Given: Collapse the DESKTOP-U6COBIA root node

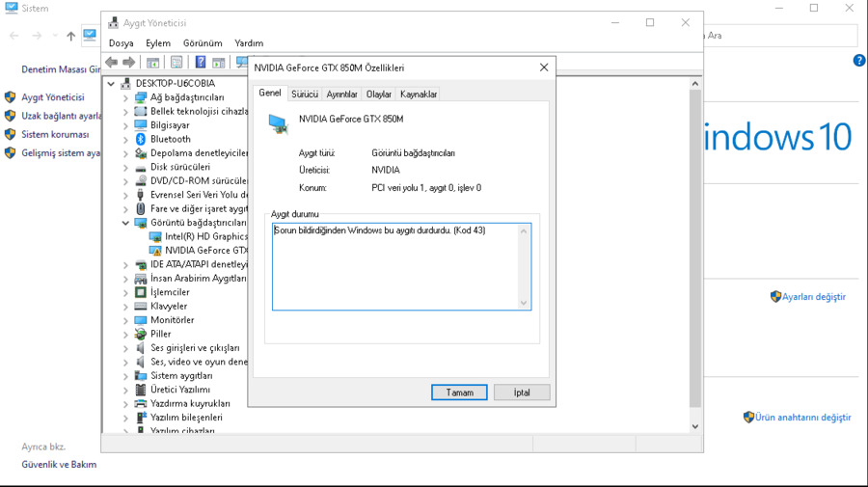Looking at the screenshot, I should (x=111, y=84).
